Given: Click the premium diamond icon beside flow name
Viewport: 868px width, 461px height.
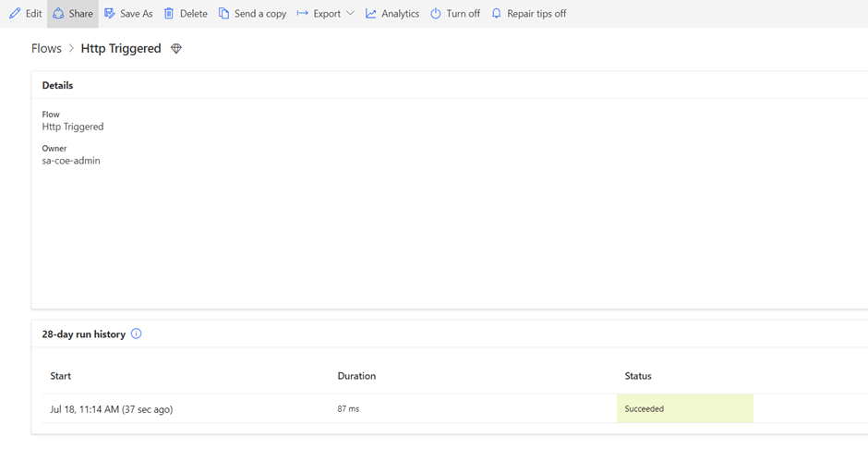Looking at the screenshot, I should click(176, 49).
